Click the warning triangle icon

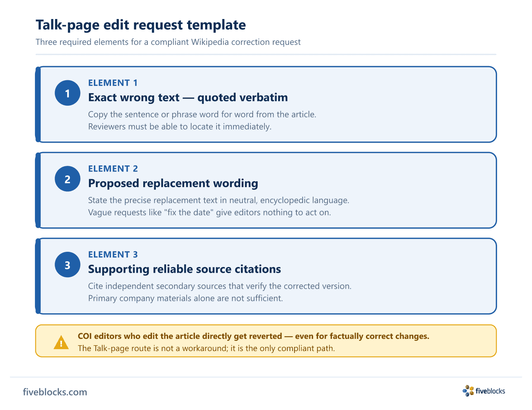click(x=61, y=342)
